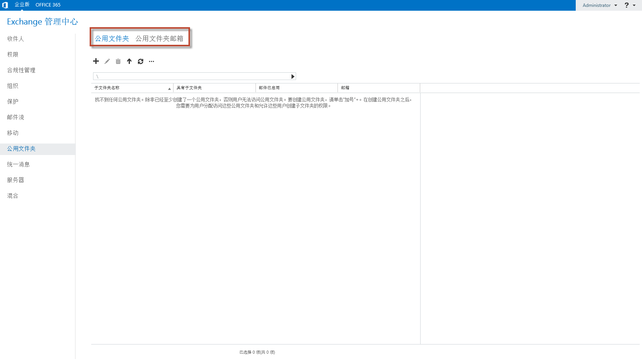
Task: Add a new public folder with plus icon
Action: (96, 61)
